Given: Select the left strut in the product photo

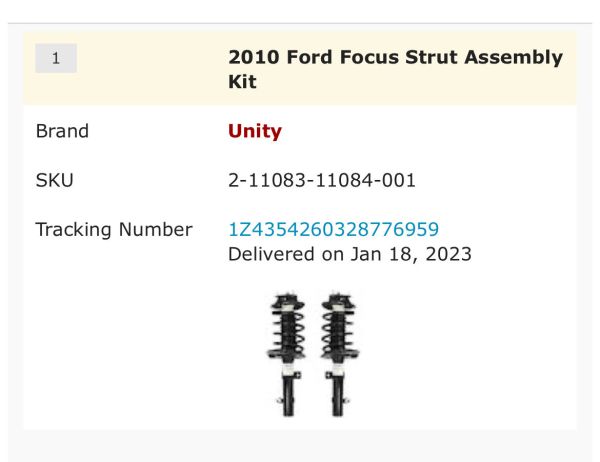Looking at the screenshot, I should [x=287, y=354].
